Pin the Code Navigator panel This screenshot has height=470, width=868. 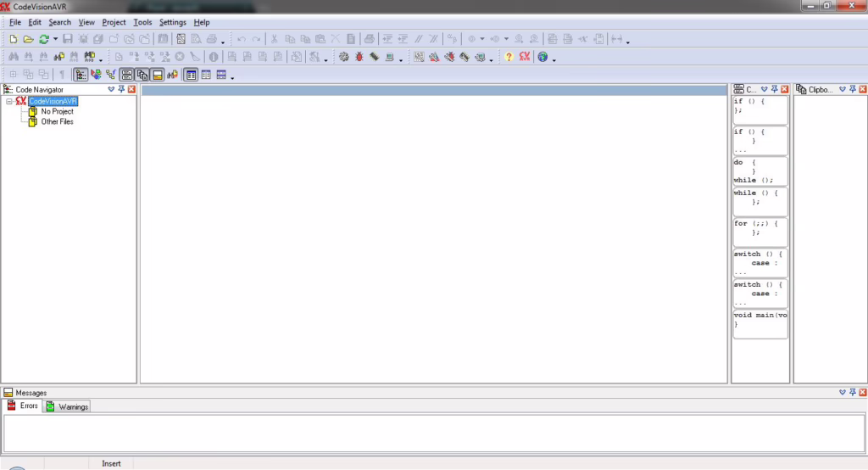point(121,89)
